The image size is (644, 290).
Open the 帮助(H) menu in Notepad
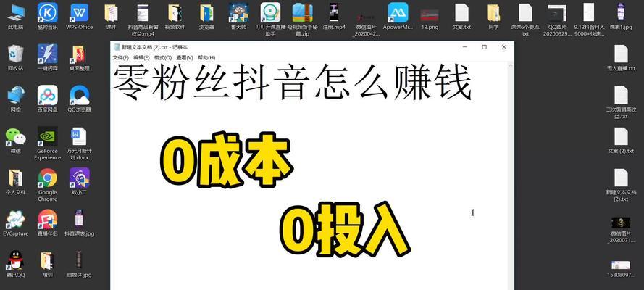click(x=206, y=57)
